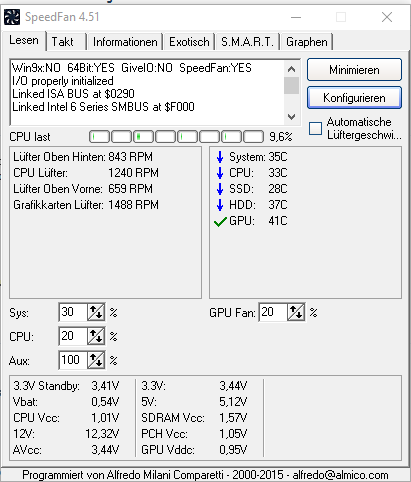Click the SpeedFan fan icon in title bar
This screenshot has height=482, width=411.
click(12, 17)
